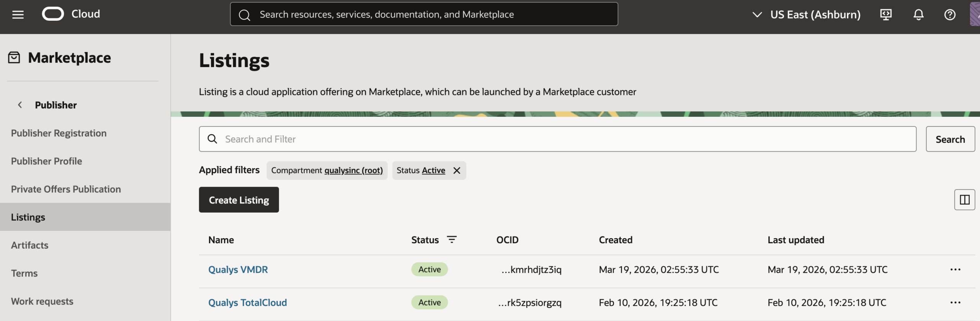Screen dimensions: 980x321
Task: Open the manage columns icon
Action: 964,200
